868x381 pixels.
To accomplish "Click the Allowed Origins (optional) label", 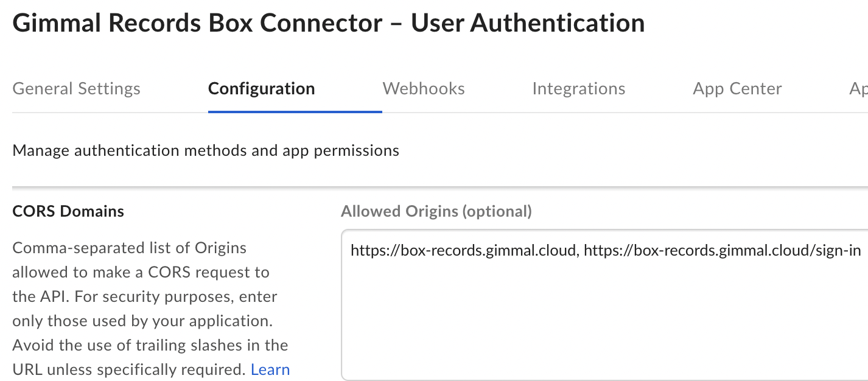I will tap(436, 211).
